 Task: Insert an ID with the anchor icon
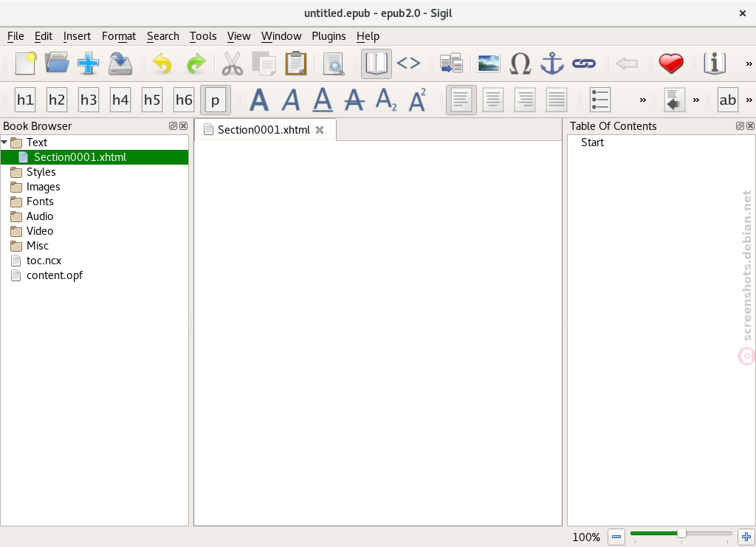[x=552, y=63]
